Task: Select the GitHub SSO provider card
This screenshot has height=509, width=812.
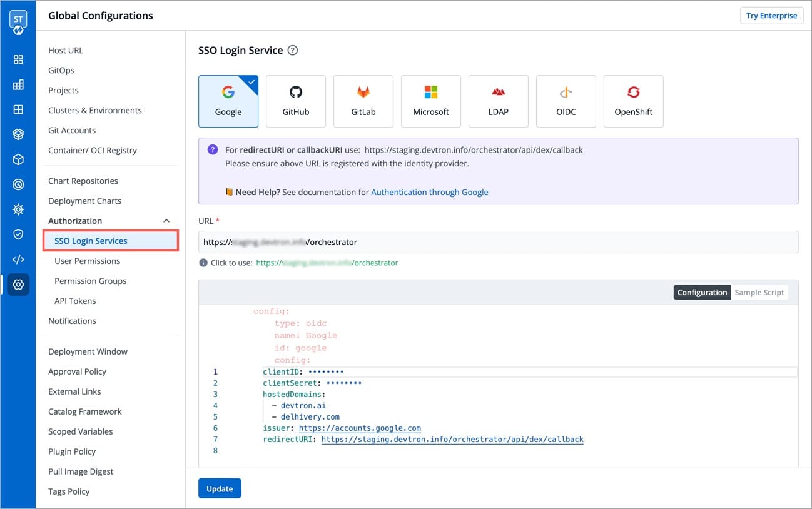Action: [295, 101]
